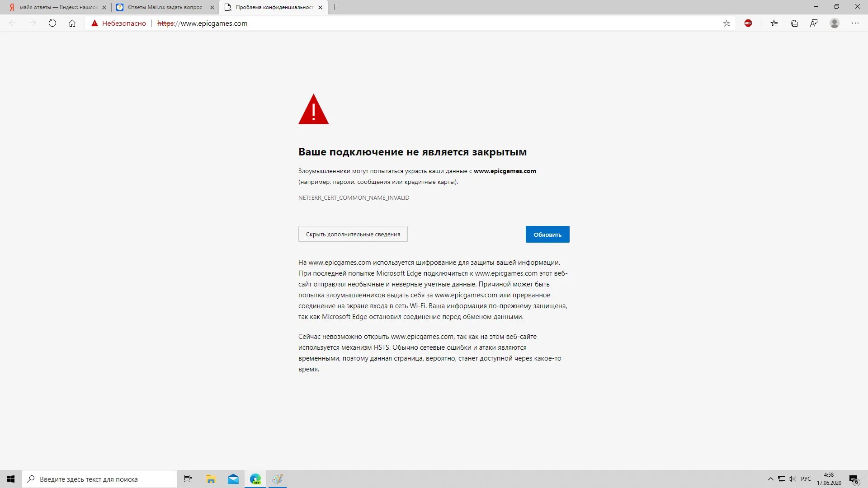Minimize the Edge browser window

coord(816,7)
